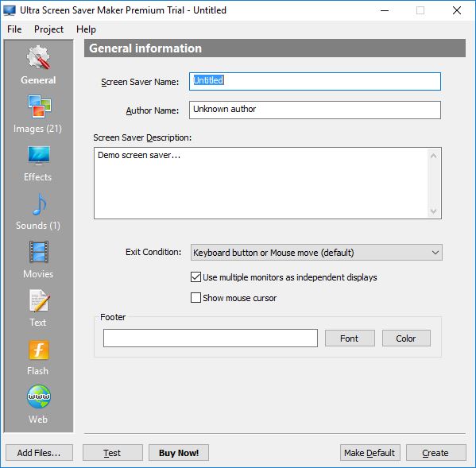Select the Web globe icon
The image size is (476, 468).
click(x=39, y=396)
